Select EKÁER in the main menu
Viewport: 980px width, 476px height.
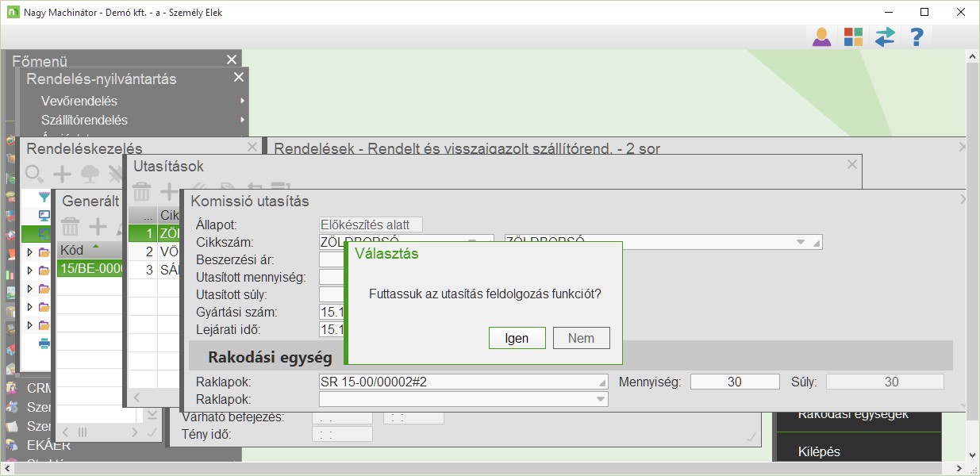pos(48,446)
